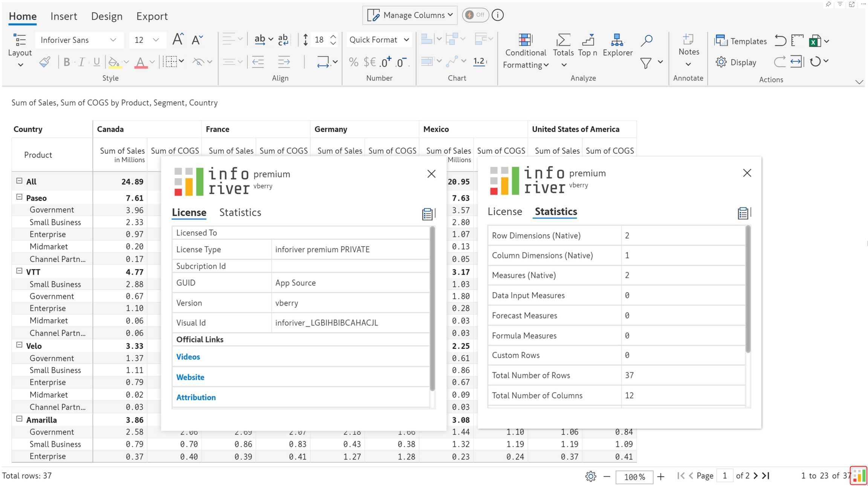Image resolution: width=868 pixels, height=486 pixels.
Task: Switch to the Insert ribbon tab
Action: pyautogui.click(x=64, y=16)
